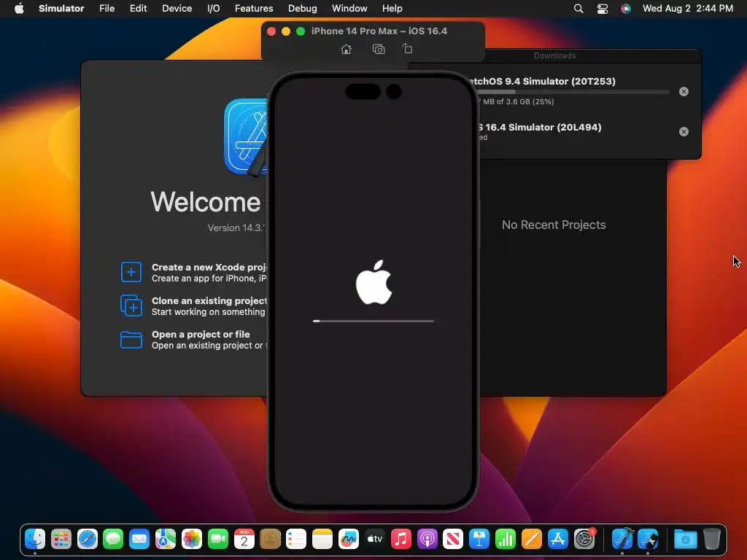
Task: Clone an existing project
Action: (193, 306)
